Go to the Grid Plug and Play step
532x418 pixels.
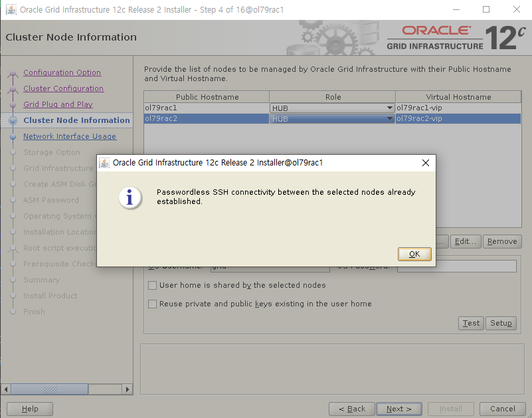coord(58,104)
